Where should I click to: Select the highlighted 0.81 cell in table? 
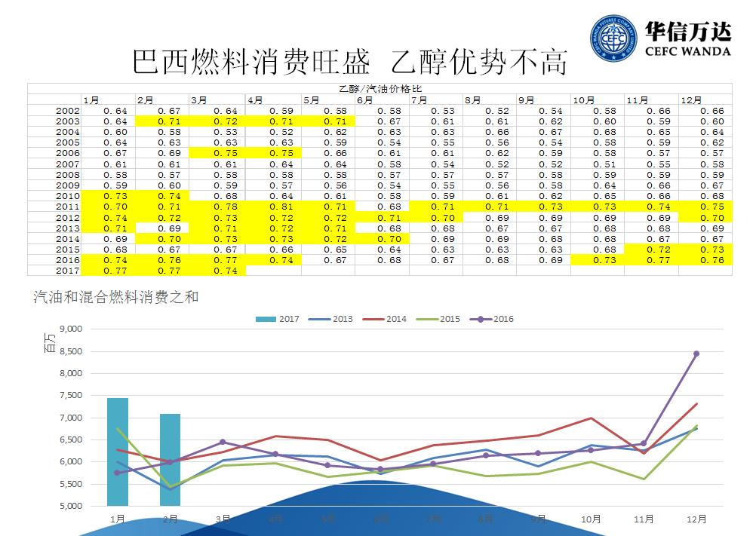pos(272,207)
